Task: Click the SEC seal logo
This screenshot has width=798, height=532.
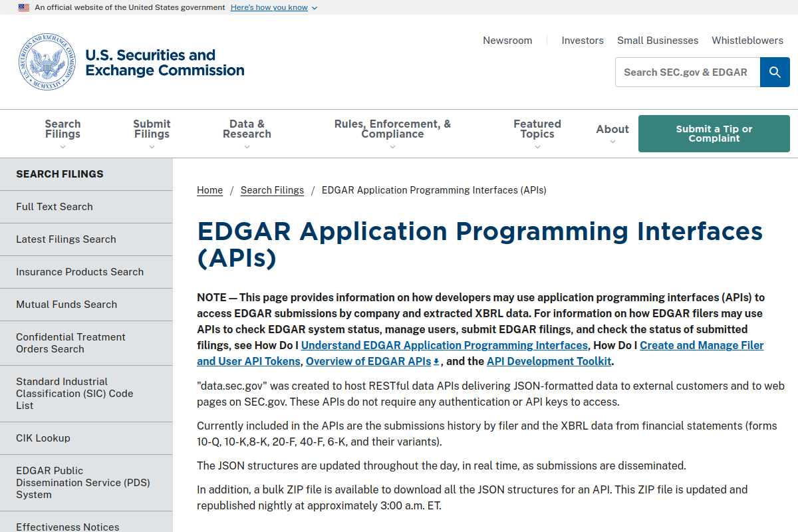Action: pyautogui.click(x=47, y=63)
